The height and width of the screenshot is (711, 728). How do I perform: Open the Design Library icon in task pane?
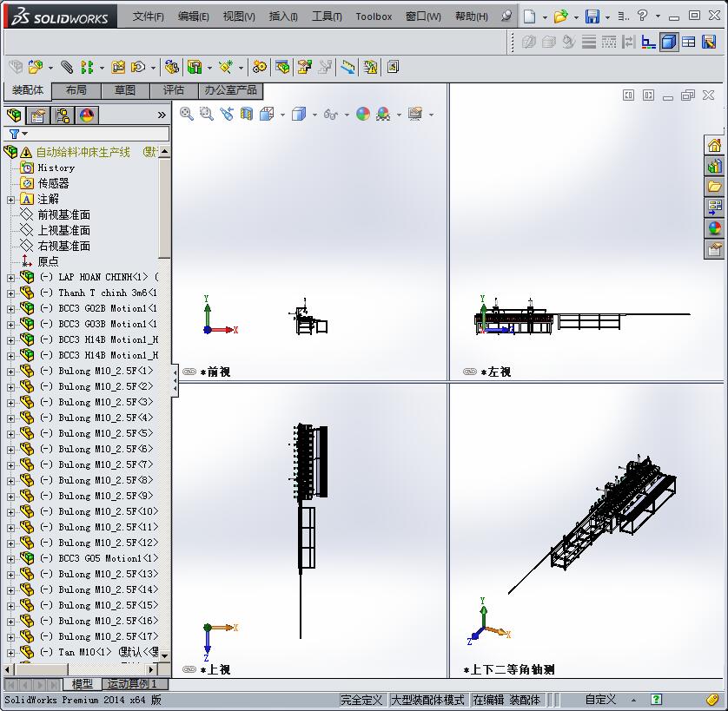coord(714,166)
